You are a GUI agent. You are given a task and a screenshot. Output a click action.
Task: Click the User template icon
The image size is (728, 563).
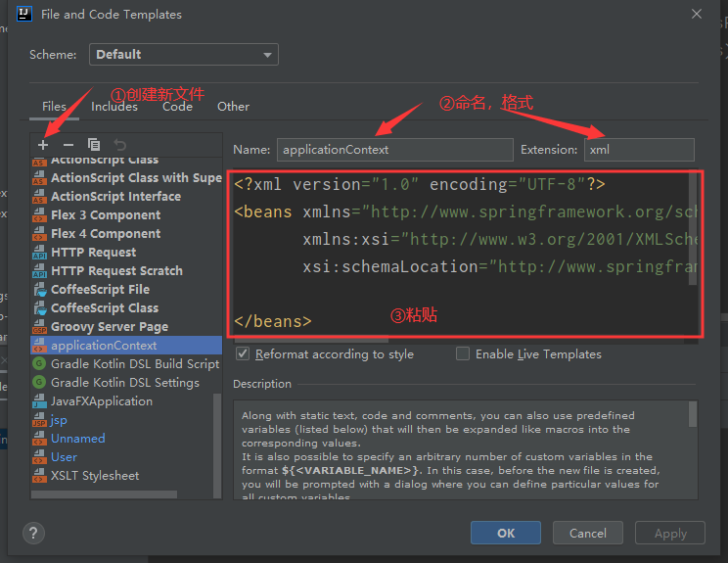tap(39, 457)
